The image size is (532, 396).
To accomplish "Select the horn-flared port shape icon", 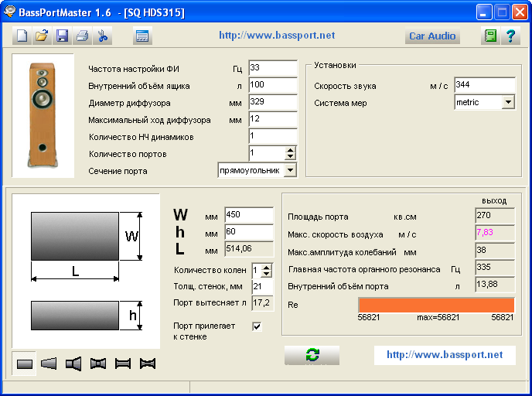I will pyautogui.click(x=73, y=364).
